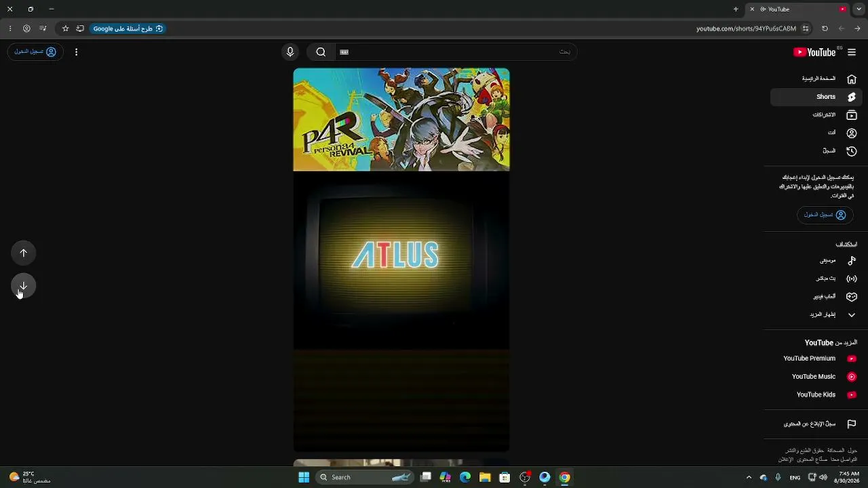This screenshot has width=868, height=488.
Task: Click the Chrome address bar URL
Action: tap(746, 28)
